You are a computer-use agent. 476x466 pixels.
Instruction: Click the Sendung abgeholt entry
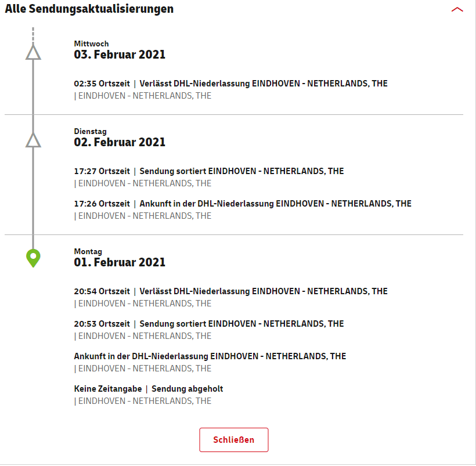point(149,395)
